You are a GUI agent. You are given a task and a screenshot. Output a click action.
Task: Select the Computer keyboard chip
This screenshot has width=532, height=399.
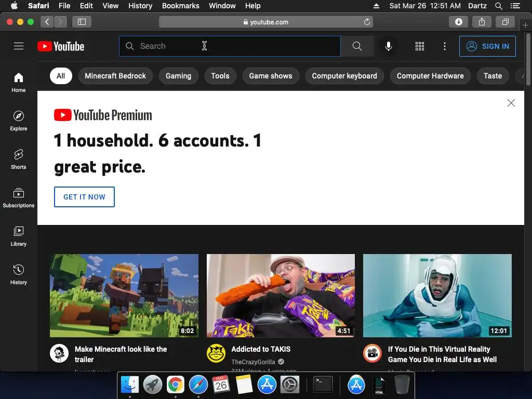click(344, 76)
